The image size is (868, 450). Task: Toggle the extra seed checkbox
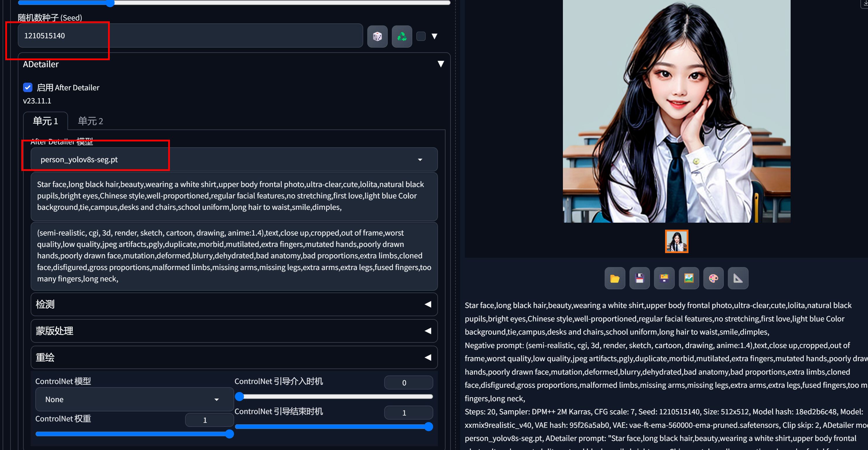point(421,36)
